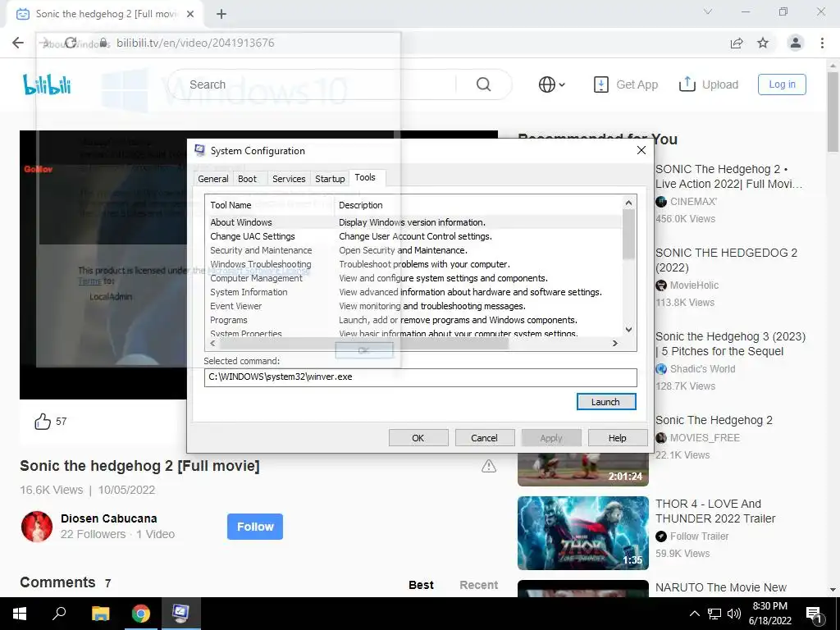The image size is (840, 630).
Task: Select System Information tool
Action: coord(413,292)
